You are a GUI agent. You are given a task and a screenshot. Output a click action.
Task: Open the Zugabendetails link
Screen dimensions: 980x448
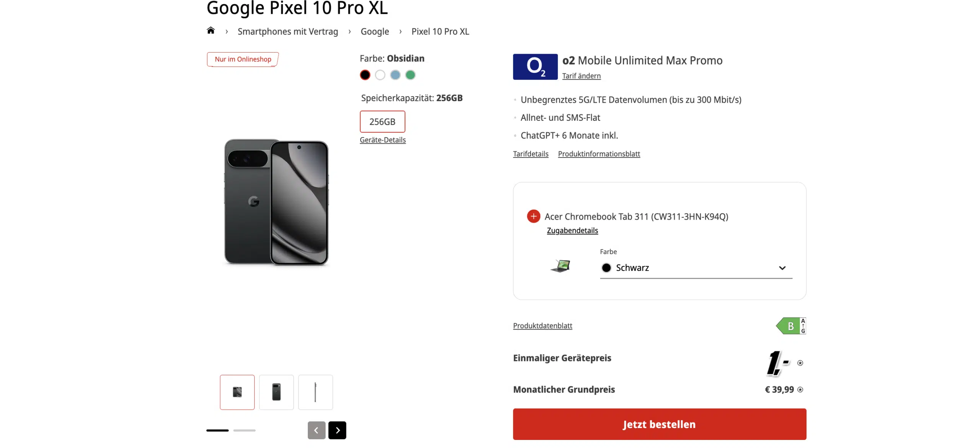tap(572, 230)
